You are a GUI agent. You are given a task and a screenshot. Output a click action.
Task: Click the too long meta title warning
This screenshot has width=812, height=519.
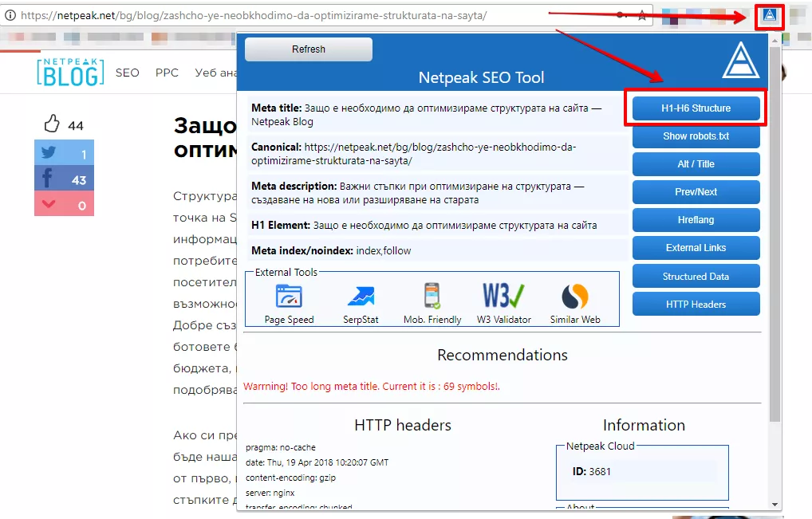pos(372,387)
